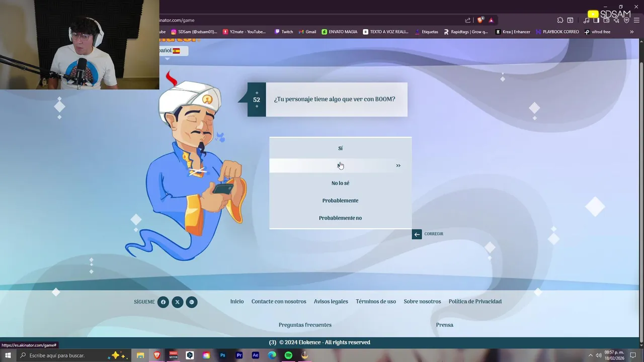The width and height of the screenshot is (644, 362).
Task: Click the music note media control icon
Action: point(586,20)
